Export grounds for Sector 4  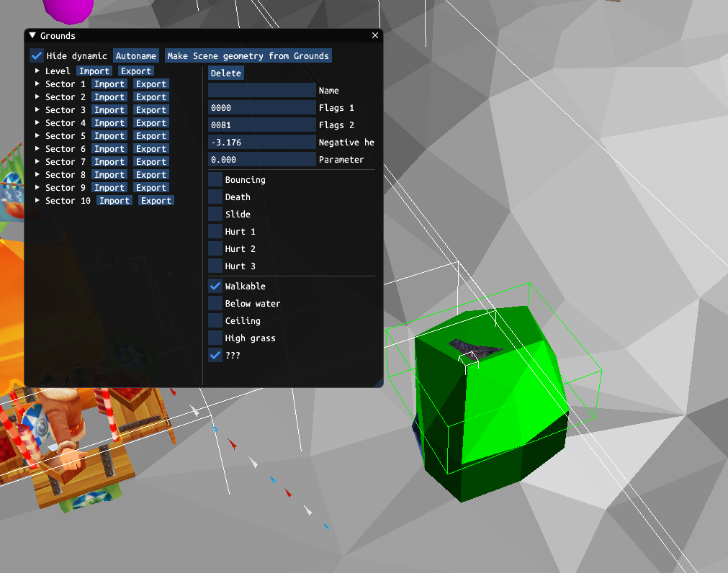[x=151, y=123]
